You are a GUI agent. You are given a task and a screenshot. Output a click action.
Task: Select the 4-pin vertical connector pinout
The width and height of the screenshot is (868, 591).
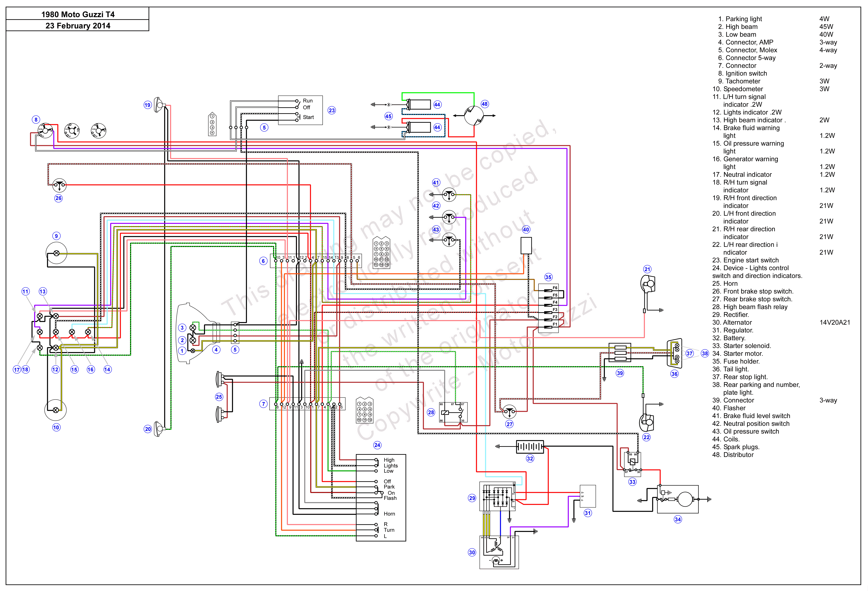[212, 124]
